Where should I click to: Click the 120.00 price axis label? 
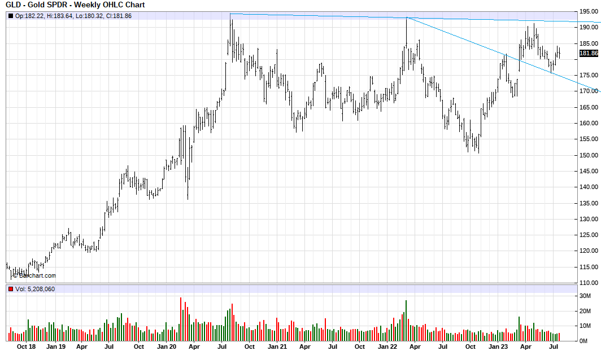(x=589, y=251)
